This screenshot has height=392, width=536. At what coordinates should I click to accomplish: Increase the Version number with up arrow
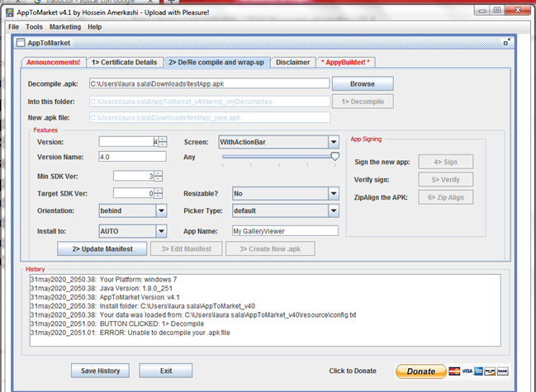(163, 139)
